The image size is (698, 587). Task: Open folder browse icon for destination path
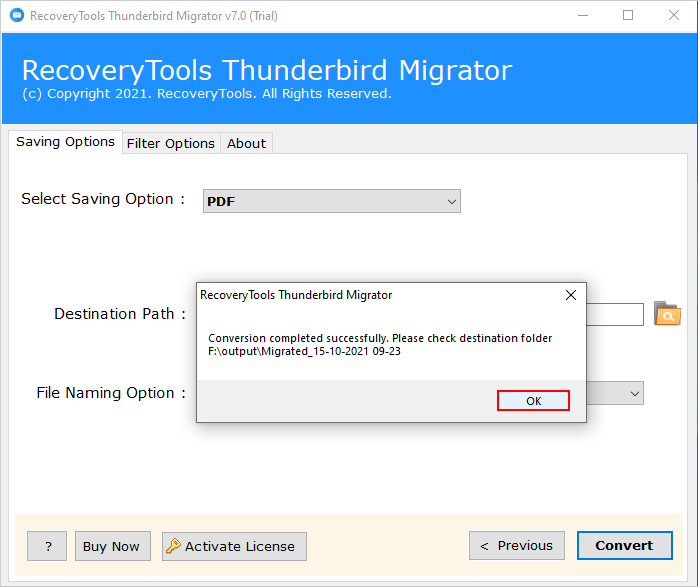click(x=667, y=314)
